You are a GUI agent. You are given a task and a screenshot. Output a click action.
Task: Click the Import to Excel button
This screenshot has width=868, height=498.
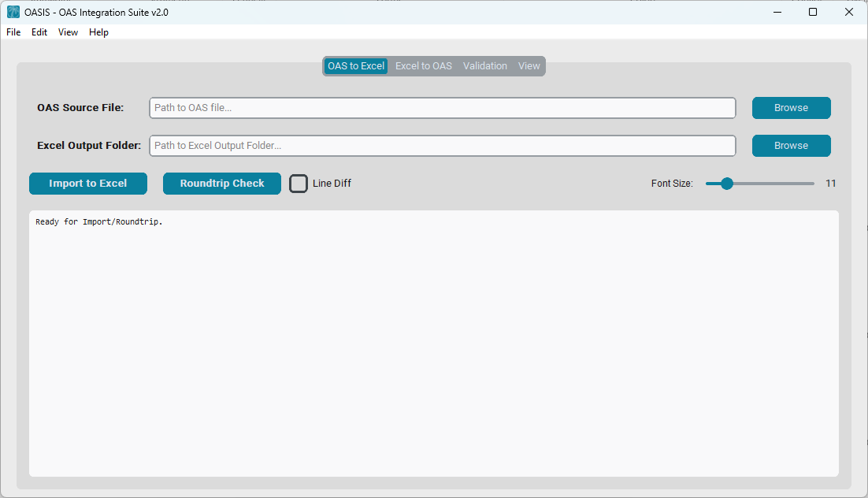point(87,183)
